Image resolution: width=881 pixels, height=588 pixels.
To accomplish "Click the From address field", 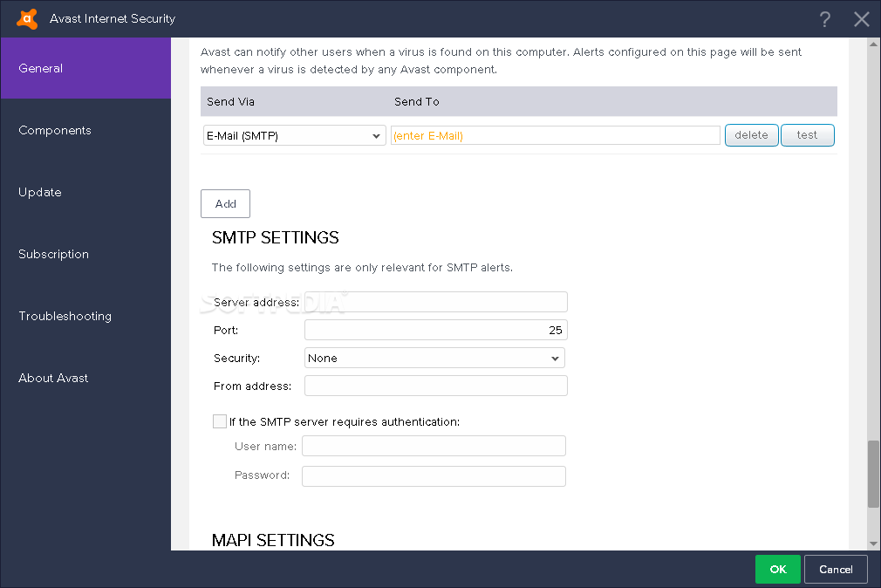I will (x=436, y=386).
